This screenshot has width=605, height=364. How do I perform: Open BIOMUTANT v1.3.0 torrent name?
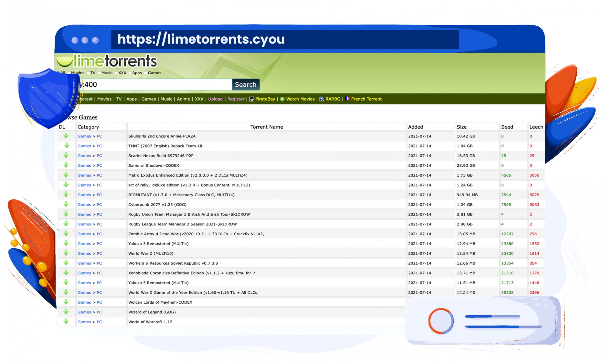point(181,195)
